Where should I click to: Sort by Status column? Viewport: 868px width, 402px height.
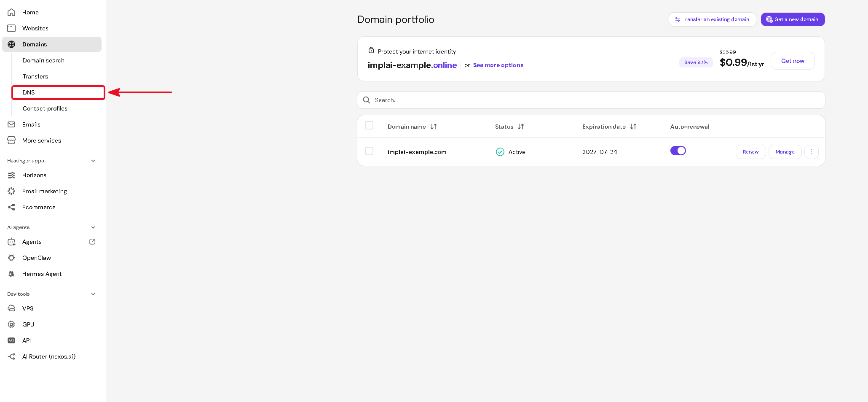pyautogui.click(x=521, y=127)
